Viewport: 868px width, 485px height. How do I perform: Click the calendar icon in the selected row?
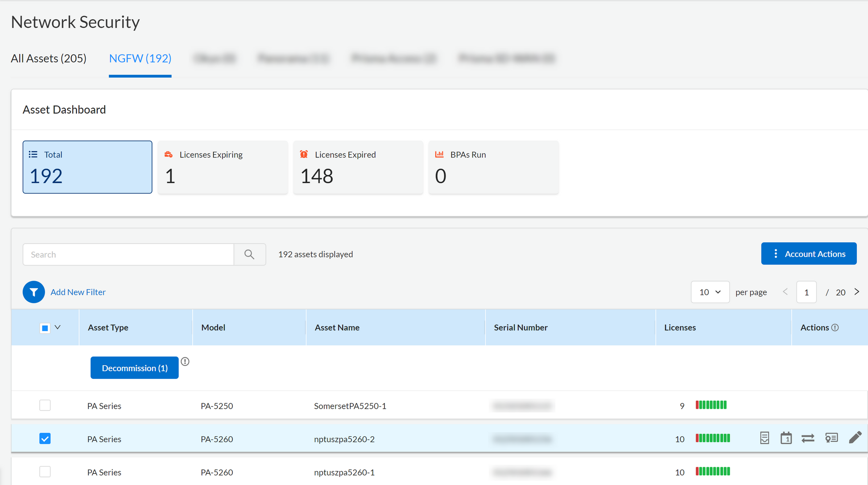[786, 438]
